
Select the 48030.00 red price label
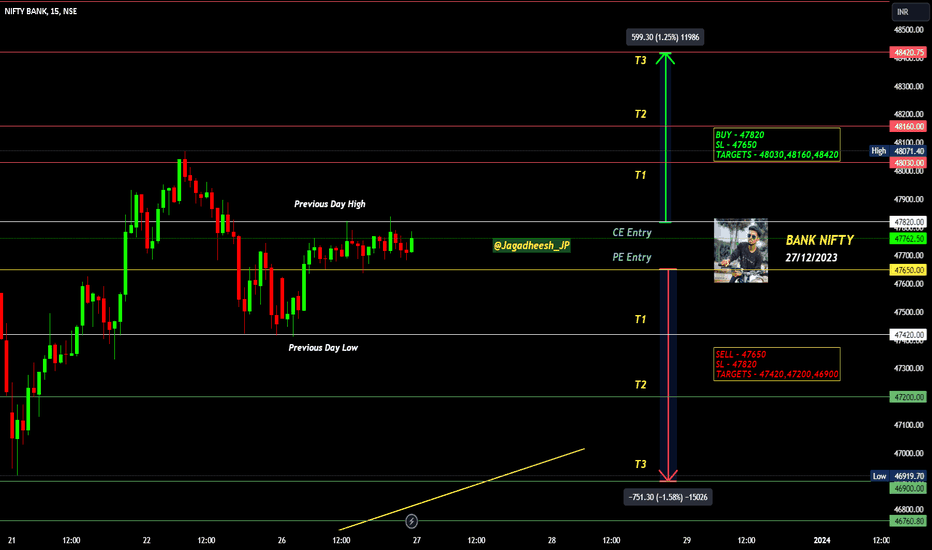click(x=908, y=162)
